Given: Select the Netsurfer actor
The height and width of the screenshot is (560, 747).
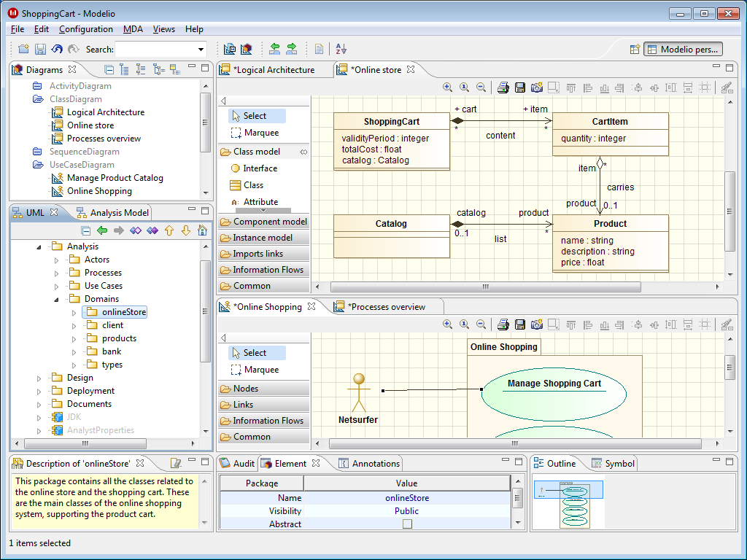Looking at the screenshot, I should (x=358, y=399).
